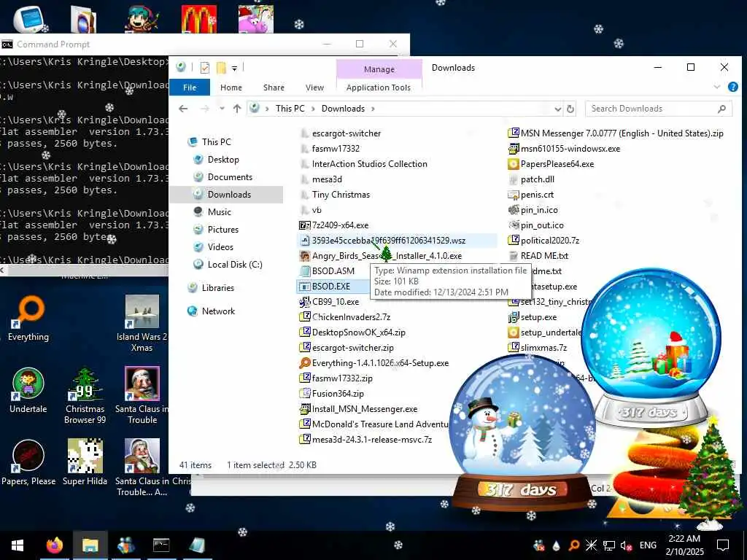Select the Everything-1.4.1.1026.x64-Setup.exe icon
The image size is (747, 560).
click(x=304, y=363)
